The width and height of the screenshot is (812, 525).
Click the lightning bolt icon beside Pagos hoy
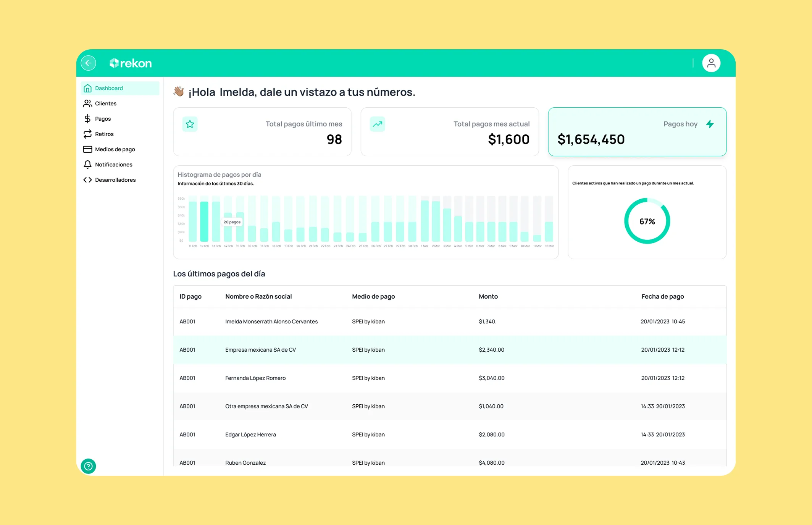710,124
